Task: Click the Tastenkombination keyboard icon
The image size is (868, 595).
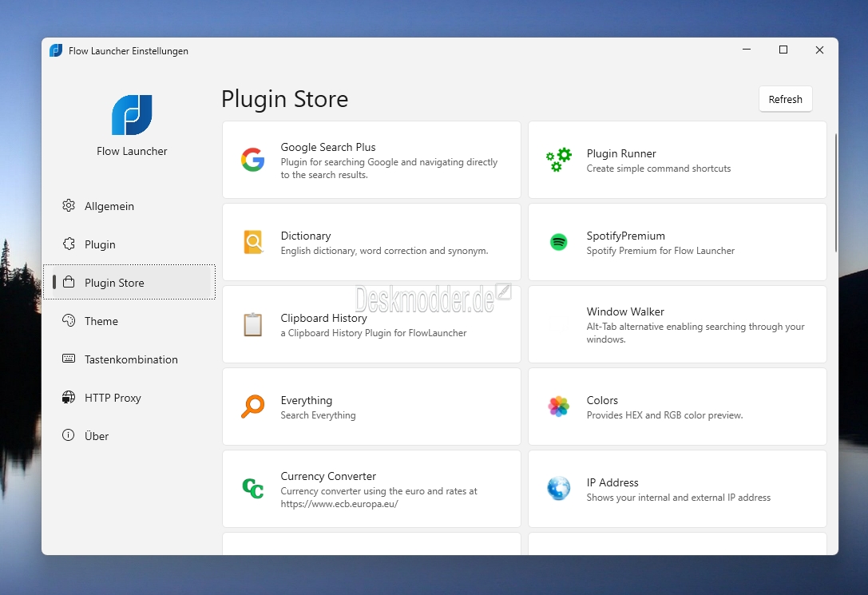Action: pos(69,359)
